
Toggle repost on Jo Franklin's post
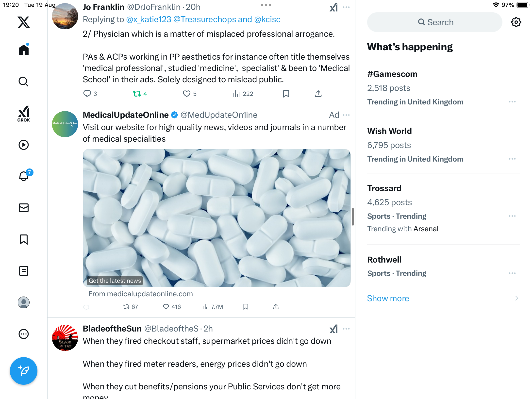pos(137,94)
